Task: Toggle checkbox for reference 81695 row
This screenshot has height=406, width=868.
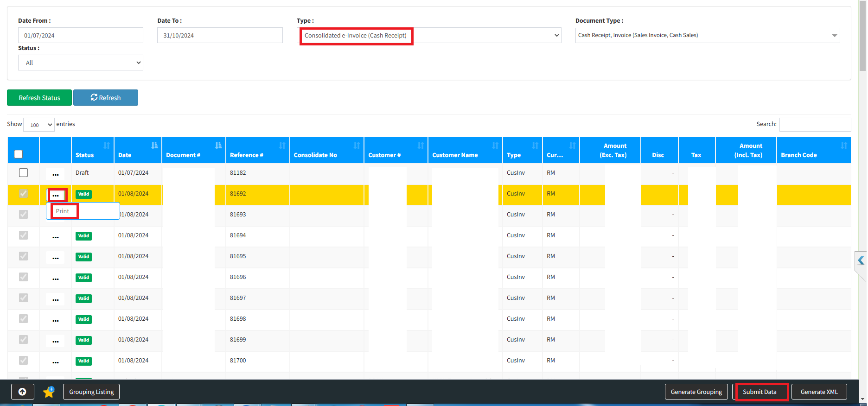Action: click(23, 256)
